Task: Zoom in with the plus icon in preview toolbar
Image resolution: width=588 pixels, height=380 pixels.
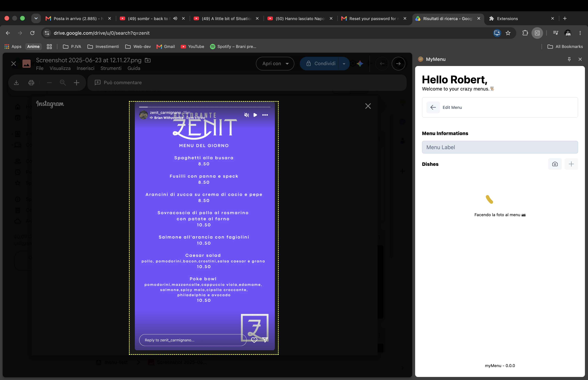Action: pyautogui.click(x=77, y=83)
